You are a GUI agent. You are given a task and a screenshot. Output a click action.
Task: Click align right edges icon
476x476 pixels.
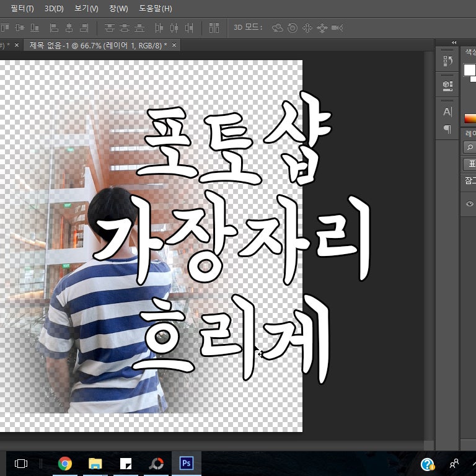point(84,28)
